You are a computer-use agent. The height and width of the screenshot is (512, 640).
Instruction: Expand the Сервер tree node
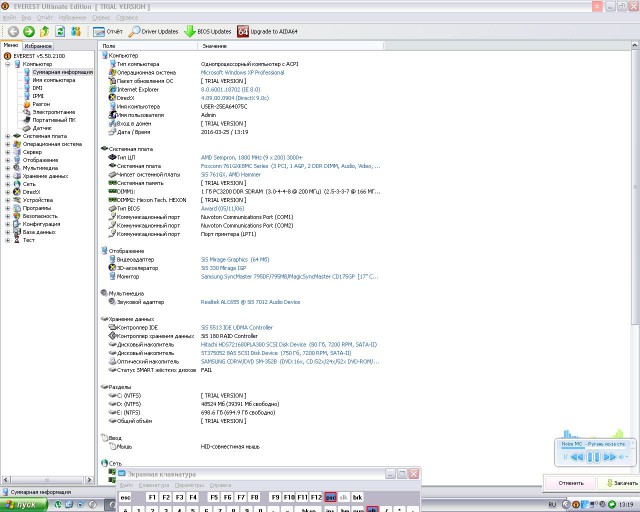(x=7, y=152)
